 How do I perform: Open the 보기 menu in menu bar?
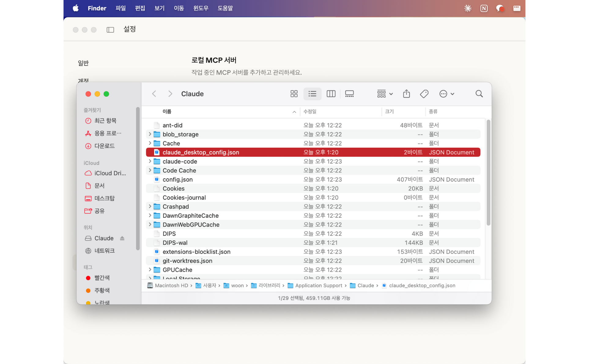point(159,8)
